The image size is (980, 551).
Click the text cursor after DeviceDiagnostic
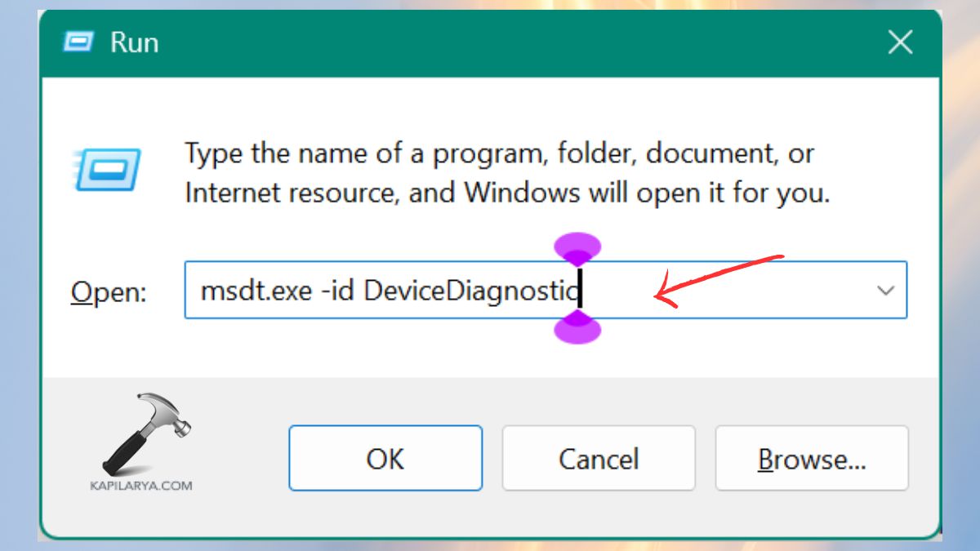click(578, 290)
